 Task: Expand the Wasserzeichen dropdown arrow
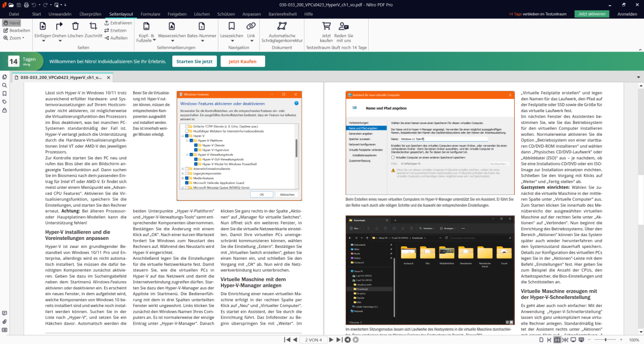click(172, 41)
